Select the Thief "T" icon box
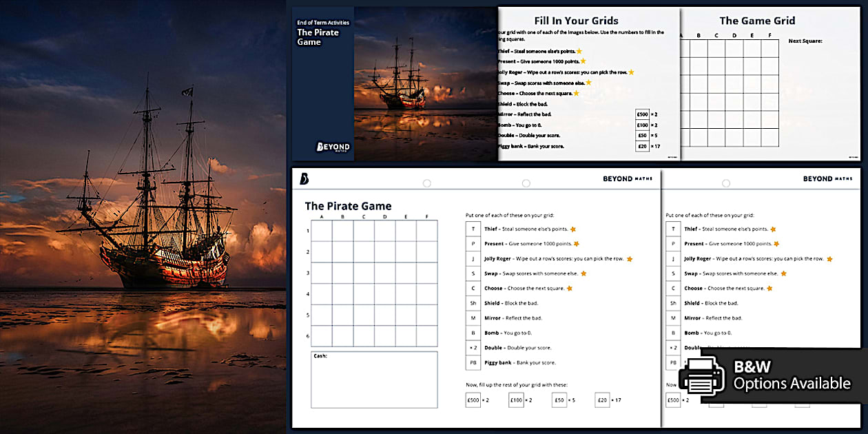Screen dimensions: 868x434 (x=473, y=228)
